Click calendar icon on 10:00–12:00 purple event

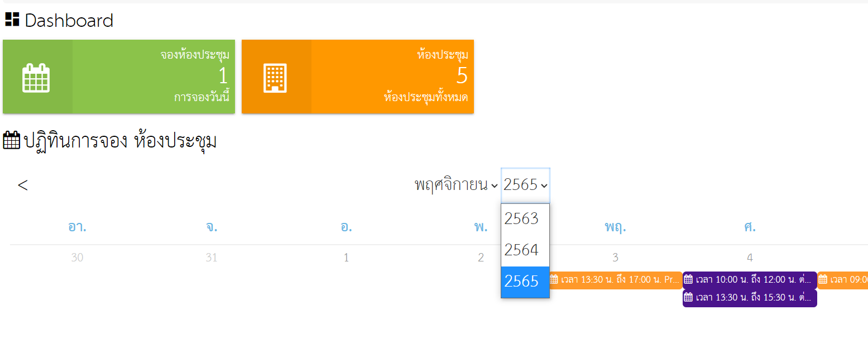pos(688,279)
